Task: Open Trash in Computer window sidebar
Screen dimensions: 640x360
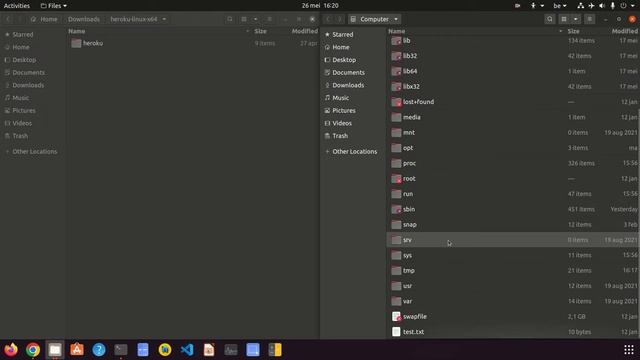Action: 353,136
